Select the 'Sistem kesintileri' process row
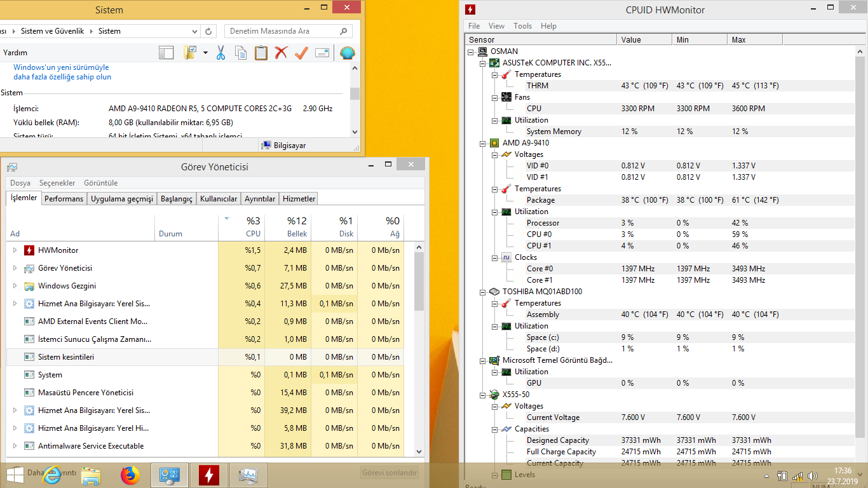The image size is (868, 488). [205, 357]
